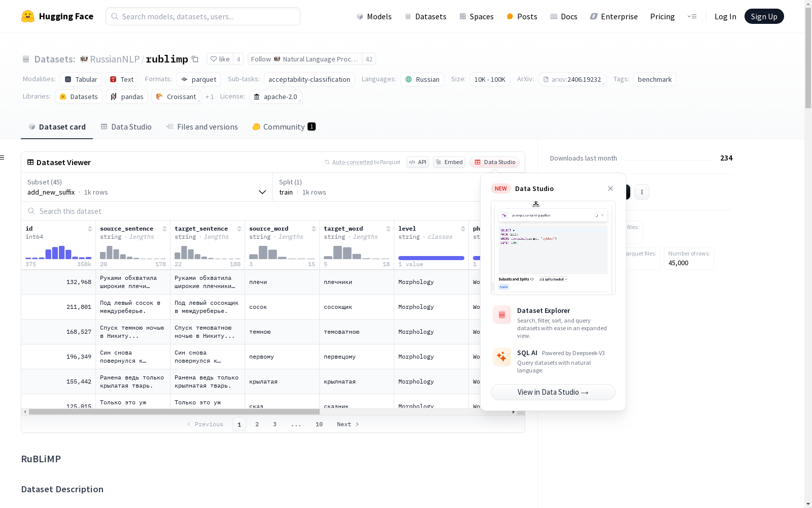Click the table's horizontal scrollbar thumb
This screenshot has width=812, height=508.
click(174, 411)
